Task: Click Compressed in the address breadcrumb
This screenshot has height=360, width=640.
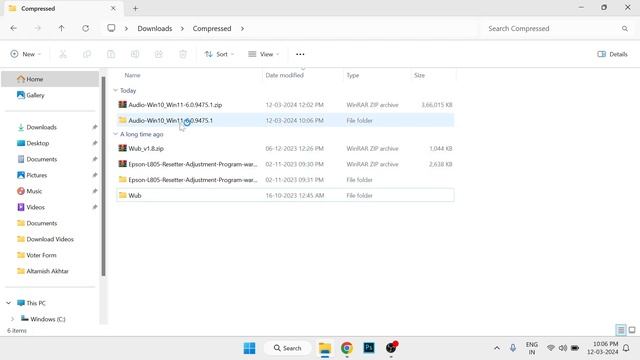Action: click(x=212, y=29)
